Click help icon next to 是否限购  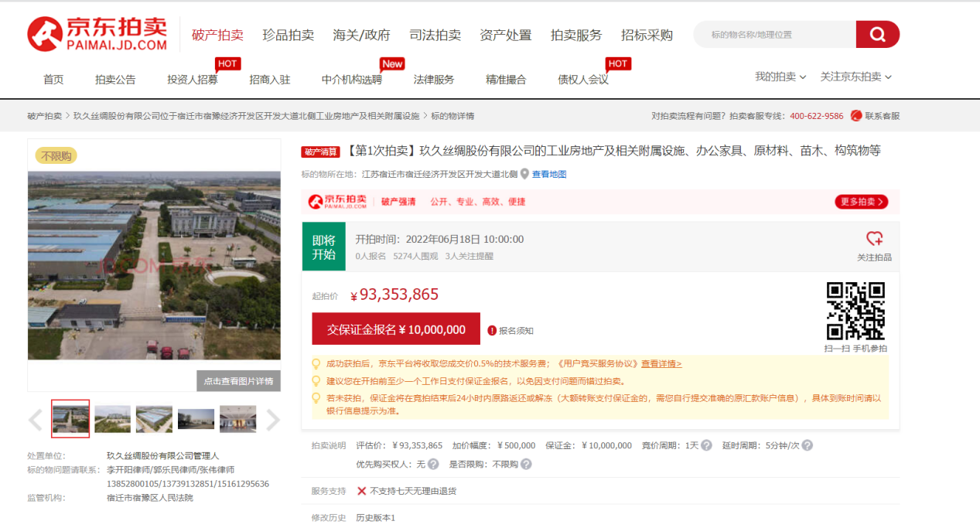pyautogui.click(x=526, y=465)
